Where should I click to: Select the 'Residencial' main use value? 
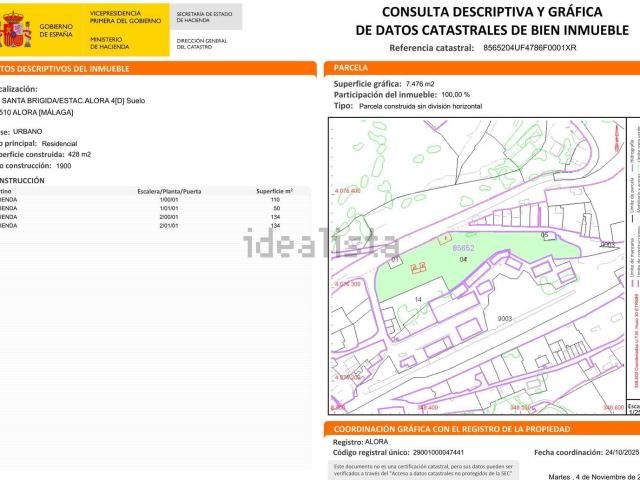59,144
